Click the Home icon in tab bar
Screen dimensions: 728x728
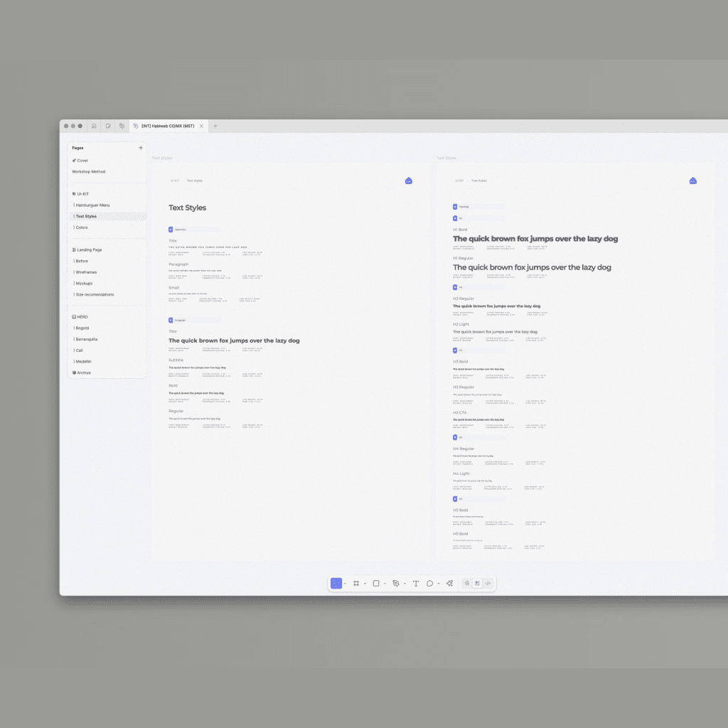tap(94, 126)
